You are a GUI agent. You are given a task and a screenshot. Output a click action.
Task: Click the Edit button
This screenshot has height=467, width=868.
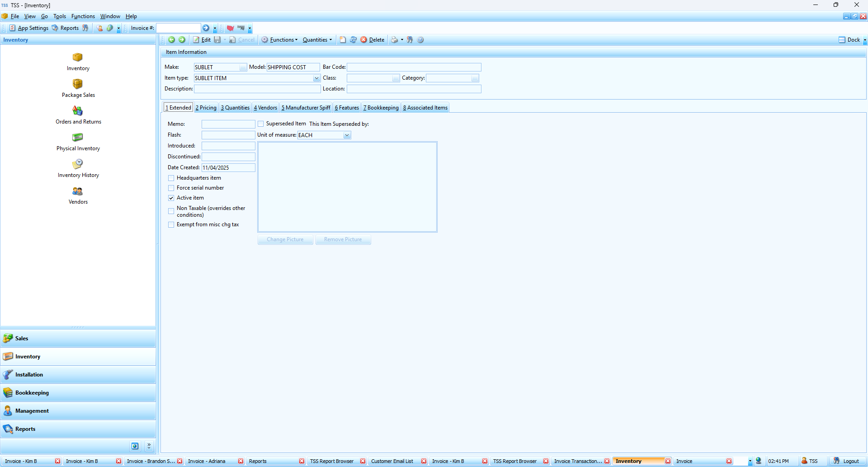[x=202, y=40]
